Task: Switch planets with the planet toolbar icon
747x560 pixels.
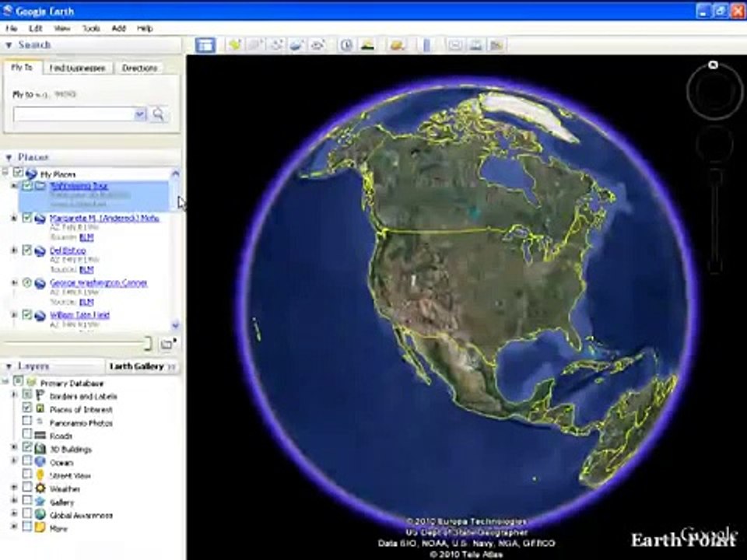Action: 397,45
